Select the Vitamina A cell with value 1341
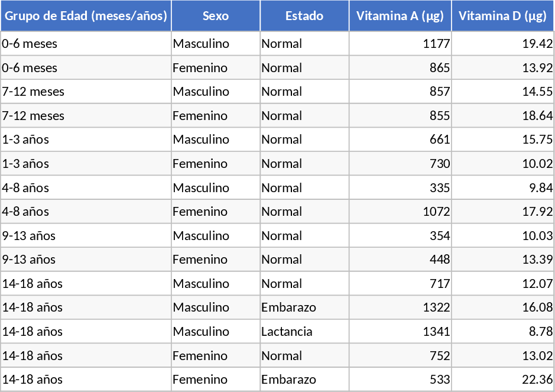The image size is (555, 392). pos(400,332)
